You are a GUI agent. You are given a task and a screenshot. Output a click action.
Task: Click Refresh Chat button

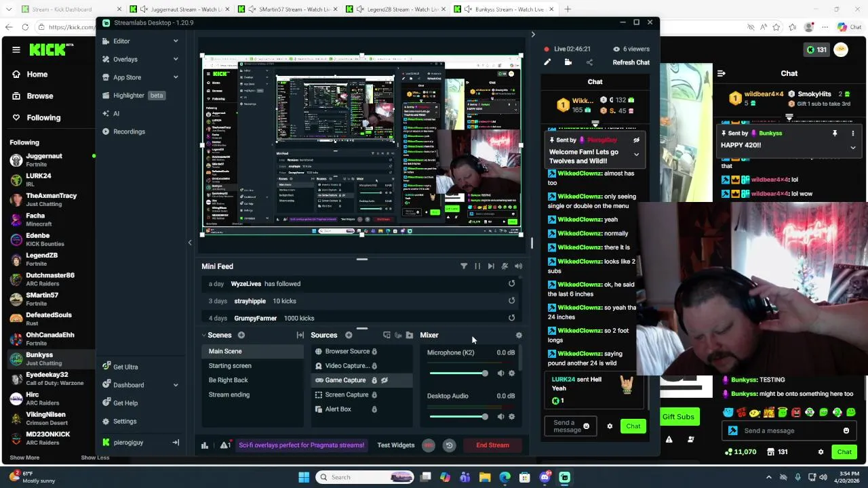click(x=631, y=62)
